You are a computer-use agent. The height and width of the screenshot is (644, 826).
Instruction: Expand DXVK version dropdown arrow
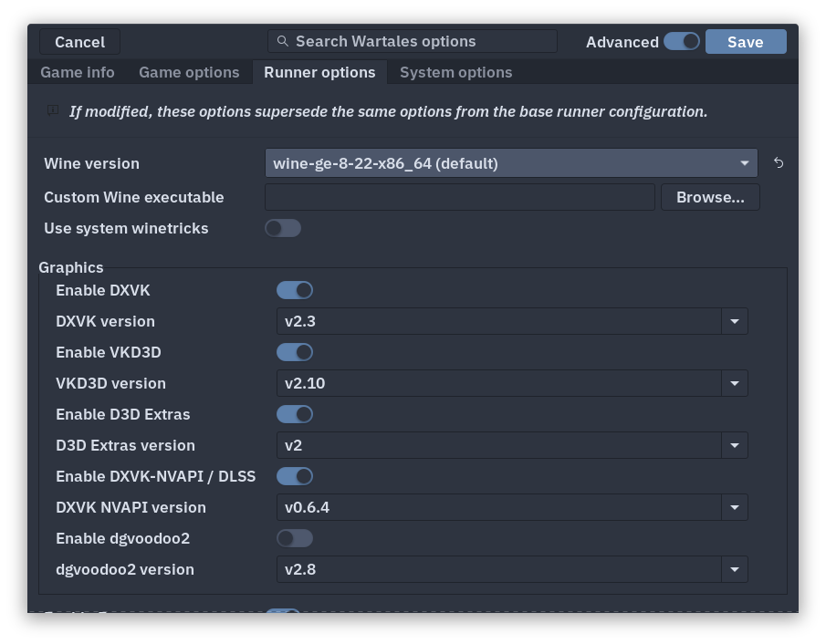734,321
